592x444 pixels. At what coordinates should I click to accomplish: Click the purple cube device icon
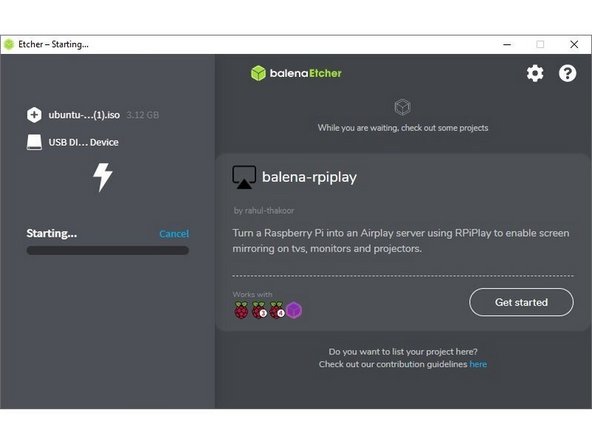(294, 310)
